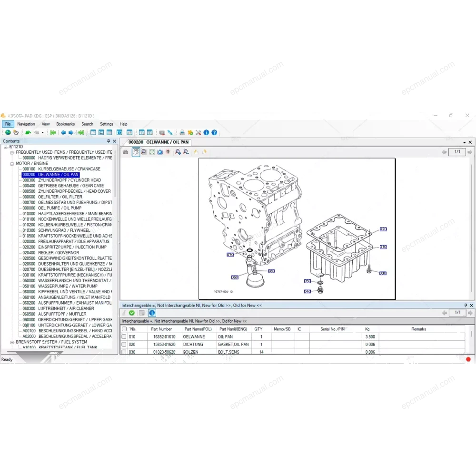Viewport: 476px width, 476px height.
Task: Open the dropdown arrow beside the redo icon
Action: click(42, 133)
